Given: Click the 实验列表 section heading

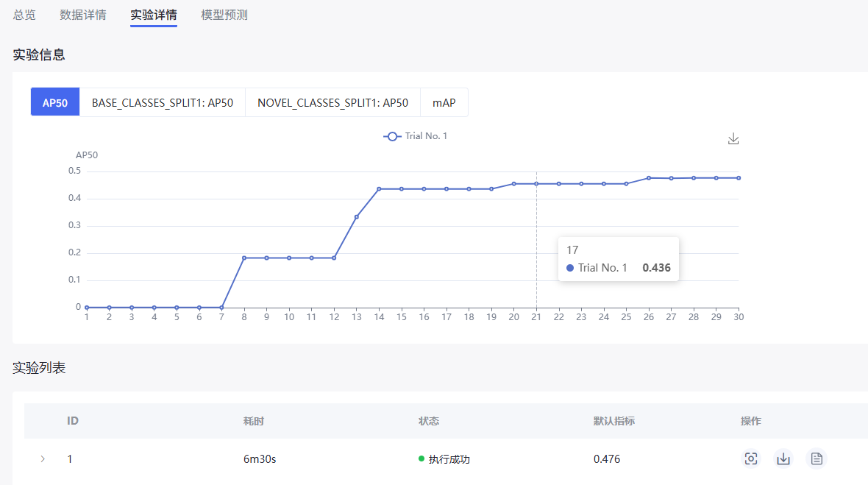Looking at the screenshot, I should click(39, 368).
